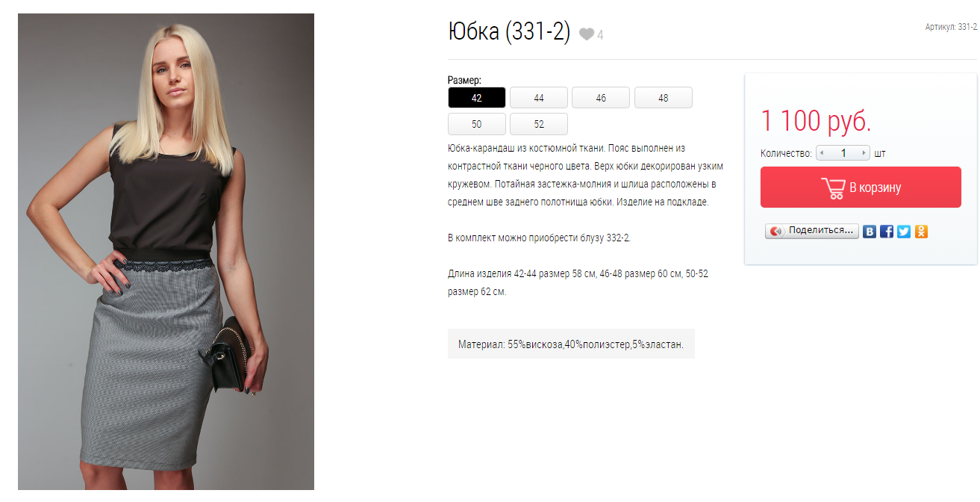Screen dimensions: 980x502
Task: Share via the Facebook icon
Action: coord(887,232)
